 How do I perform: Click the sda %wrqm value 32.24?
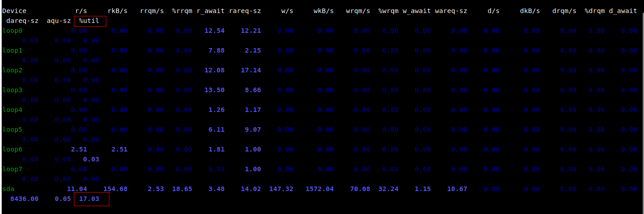[388, 189]
